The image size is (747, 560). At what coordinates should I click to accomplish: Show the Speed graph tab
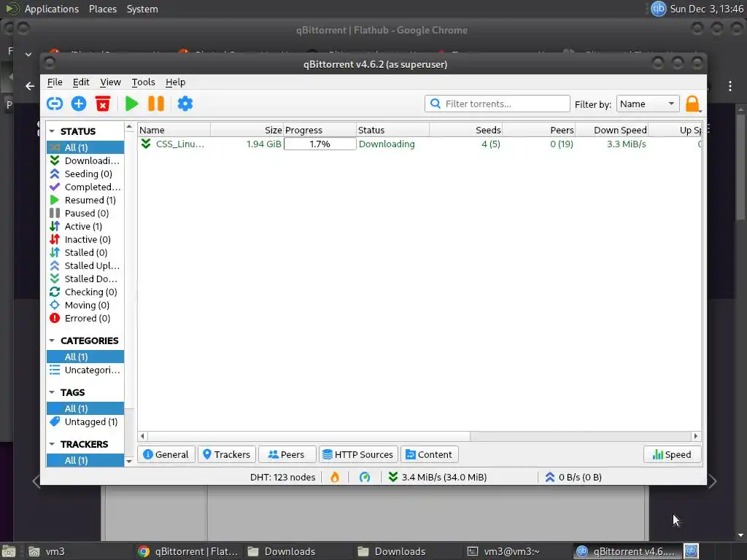point(672,454)
